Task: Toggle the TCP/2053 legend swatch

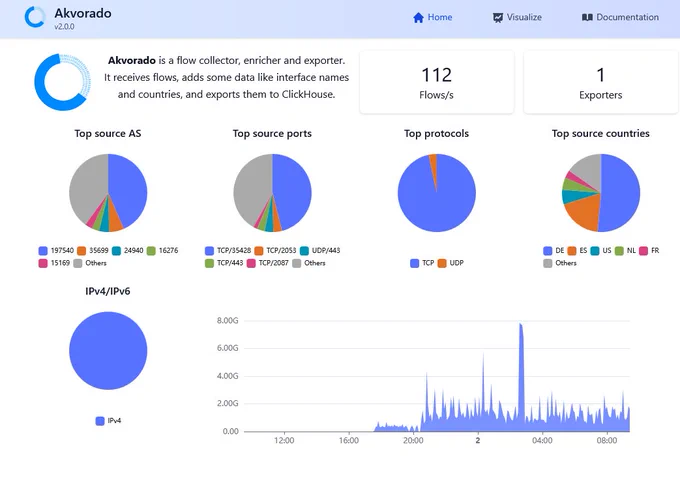Action: (258, 251)
